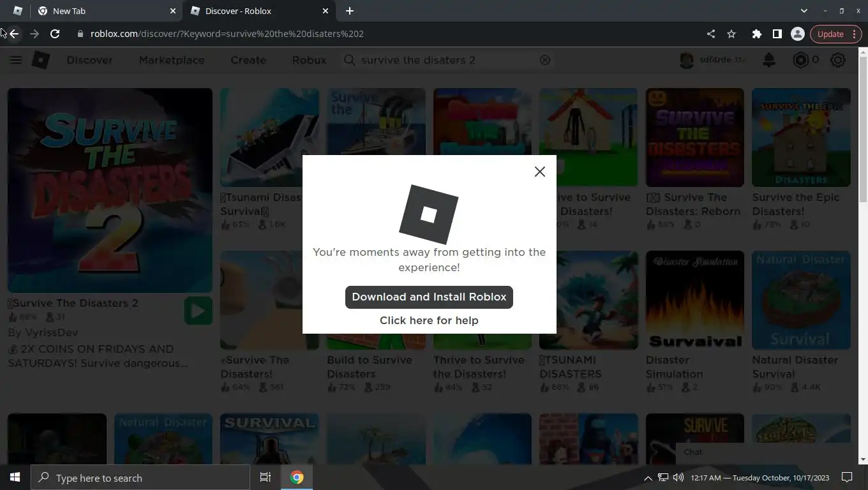
Task: Close the New Tab browser tab
Action: [172, 11]
